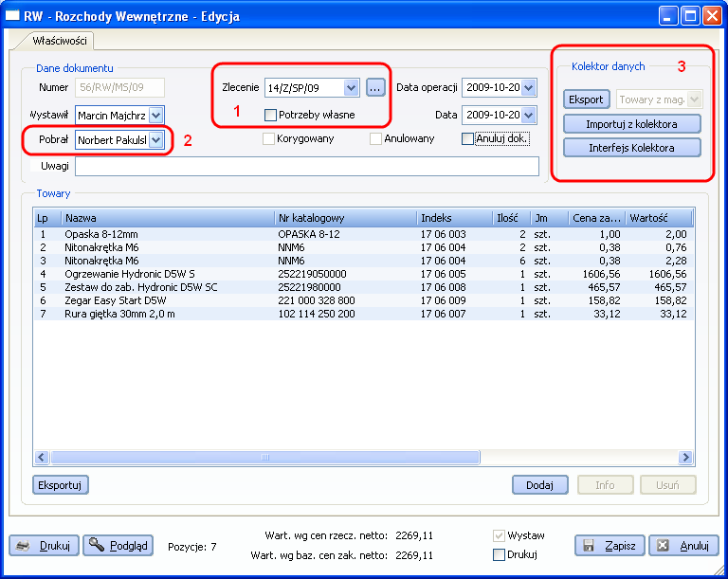Switch to the Właściwości tab
This screenshot has height=579, width=728.
point(60,41)
